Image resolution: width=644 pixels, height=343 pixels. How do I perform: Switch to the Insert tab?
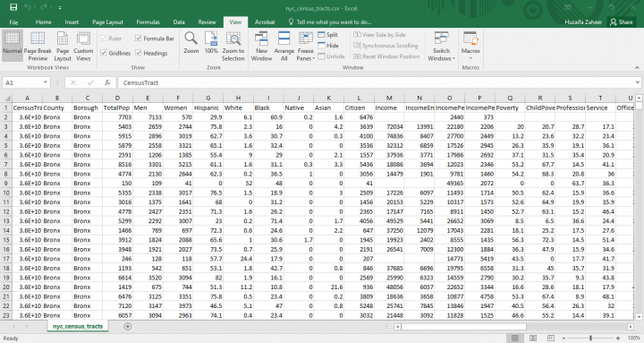point(72,22)
